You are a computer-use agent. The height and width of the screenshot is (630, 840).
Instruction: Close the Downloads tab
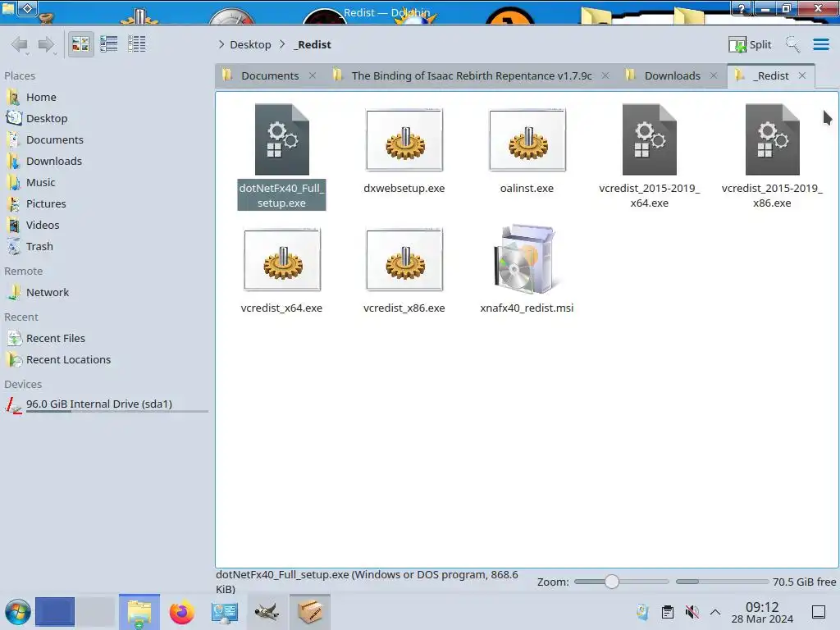(x=714, y=75)
